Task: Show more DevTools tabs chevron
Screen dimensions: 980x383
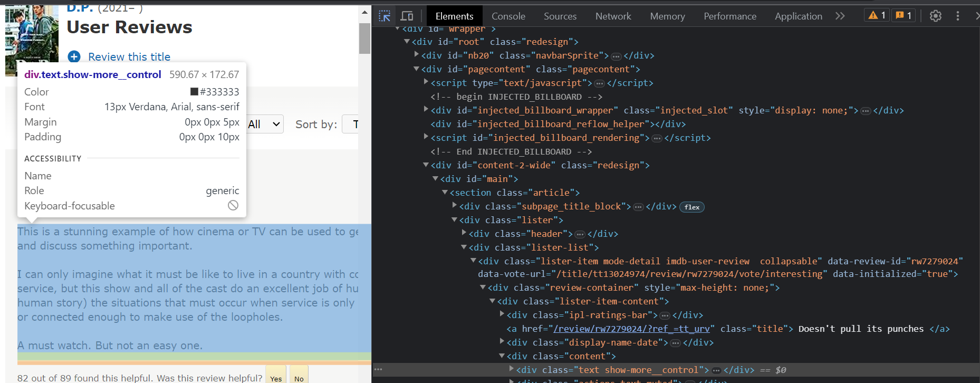Action: pyautogui.click(x=840, y=16)
